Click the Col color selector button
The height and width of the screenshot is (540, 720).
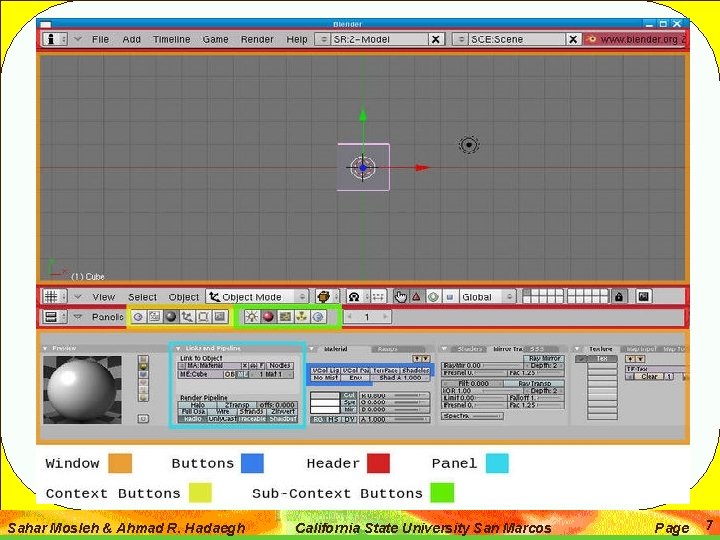click(349, 395)
